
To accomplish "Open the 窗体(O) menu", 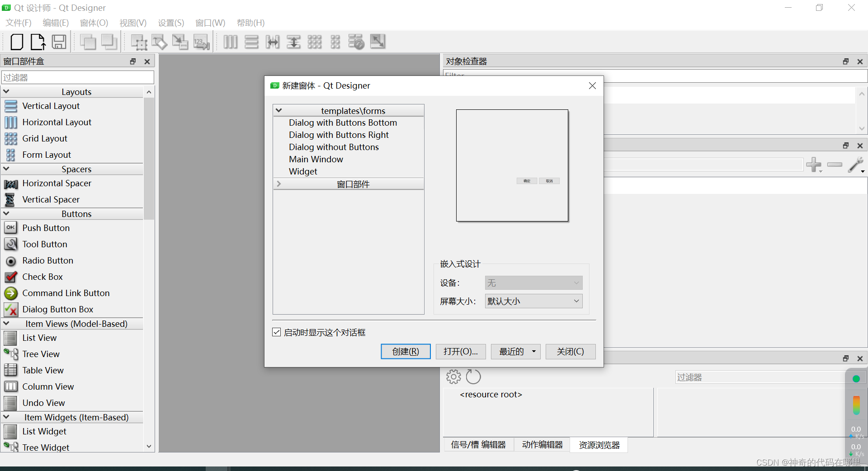I will 94,23.
